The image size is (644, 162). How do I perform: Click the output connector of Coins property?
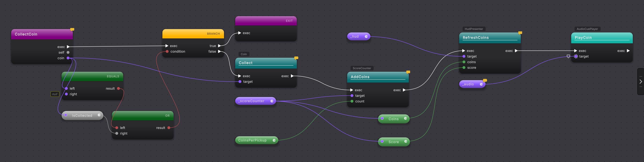pyautogui.click(x=405, y=119)
